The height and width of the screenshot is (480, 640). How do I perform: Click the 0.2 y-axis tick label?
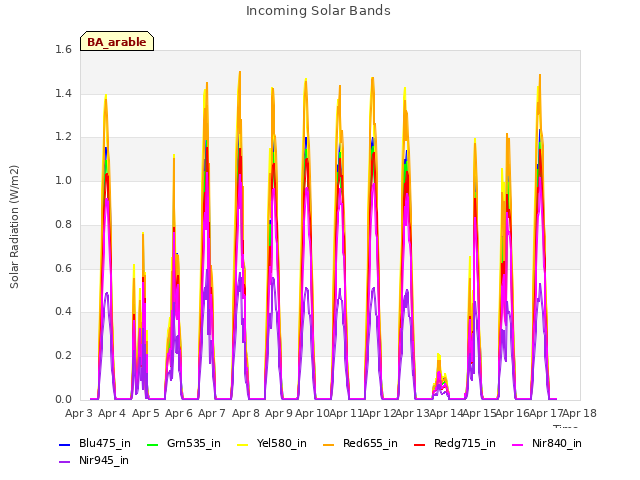63,356
